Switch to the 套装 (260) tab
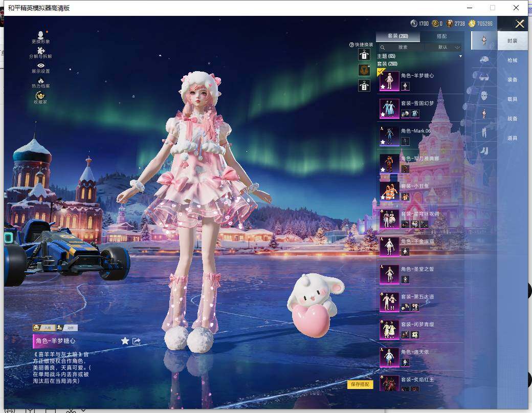The image size is (532, 413). pos(397,36)
